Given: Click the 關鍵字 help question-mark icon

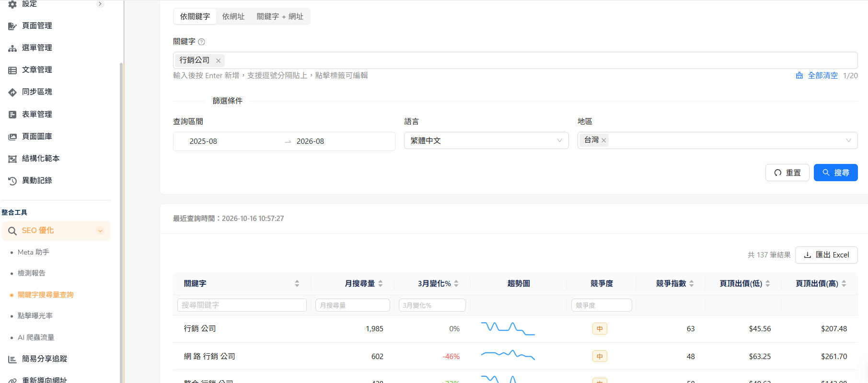Looking at the screenshot, I should pyautogui.click(x=201, y=42).
